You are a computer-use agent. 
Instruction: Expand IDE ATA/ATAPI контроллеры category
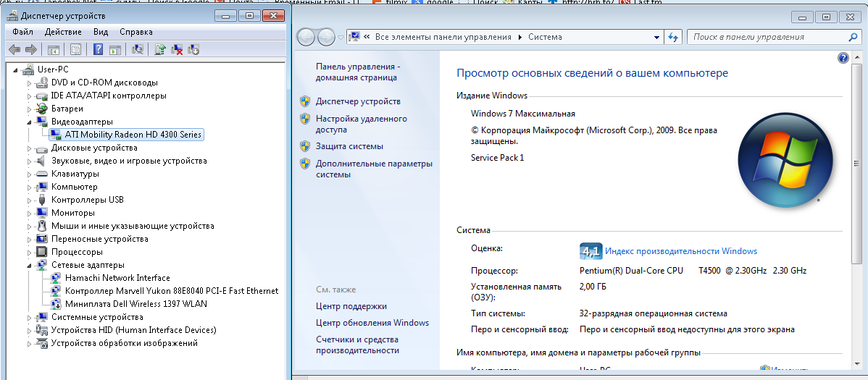coord(30,96)
